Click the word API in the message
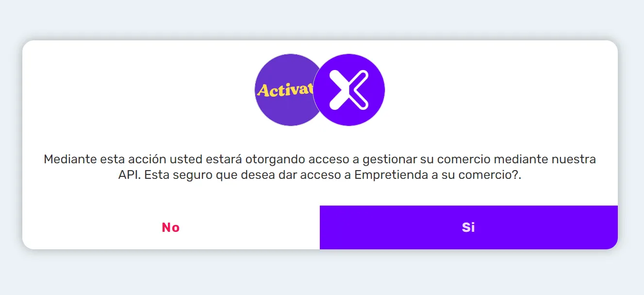Image resolution: width=644 pixels, height=295 pixels. (x=128, y=175)
